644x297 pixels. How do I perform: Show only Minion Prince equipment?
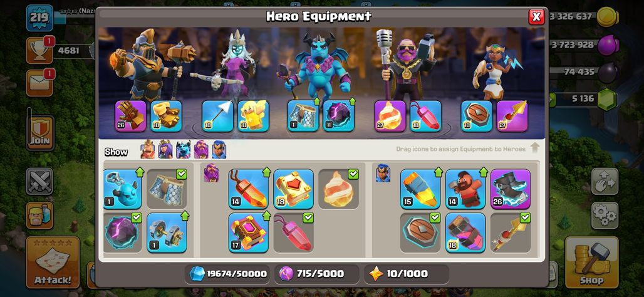coord(183,150)
